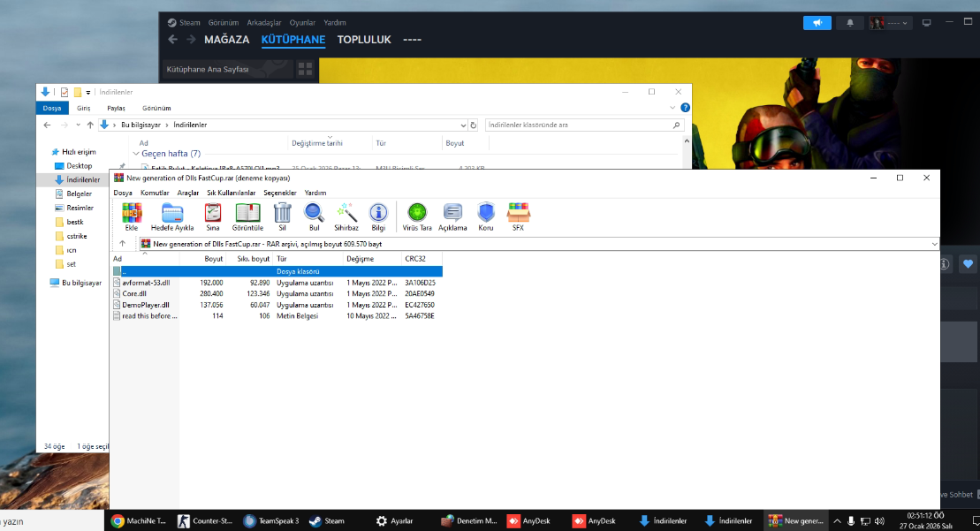Image resolution: width=980 pixels, height=531 pixels.
Task: Open the Açıklama comment icon
Action: click(x=452, y=216)
